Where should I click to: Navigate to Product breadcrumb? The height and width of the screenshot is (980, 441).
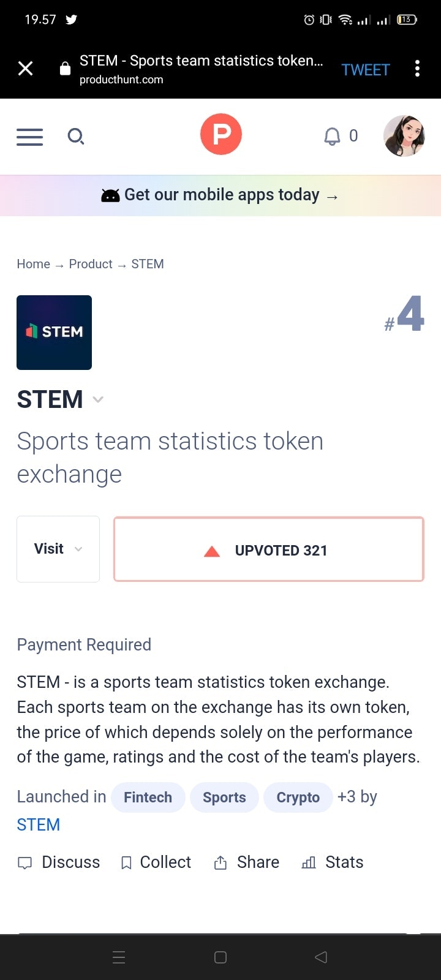click(x=91, y=264)
